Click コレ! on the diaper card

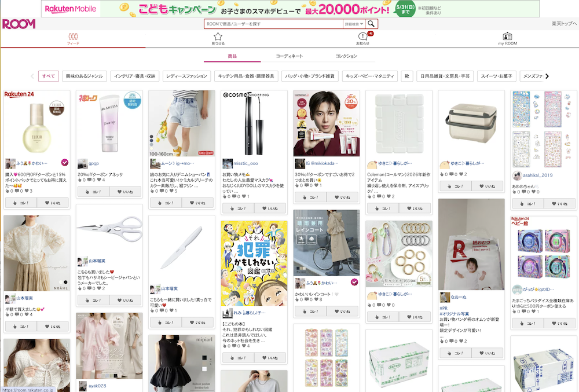click(x=455, y=353)
